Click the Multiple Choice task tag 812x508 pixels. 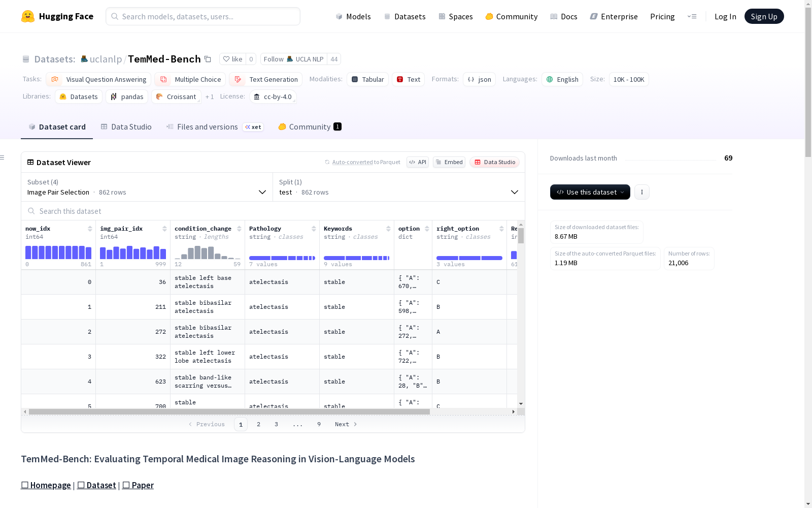click(190, 79)
